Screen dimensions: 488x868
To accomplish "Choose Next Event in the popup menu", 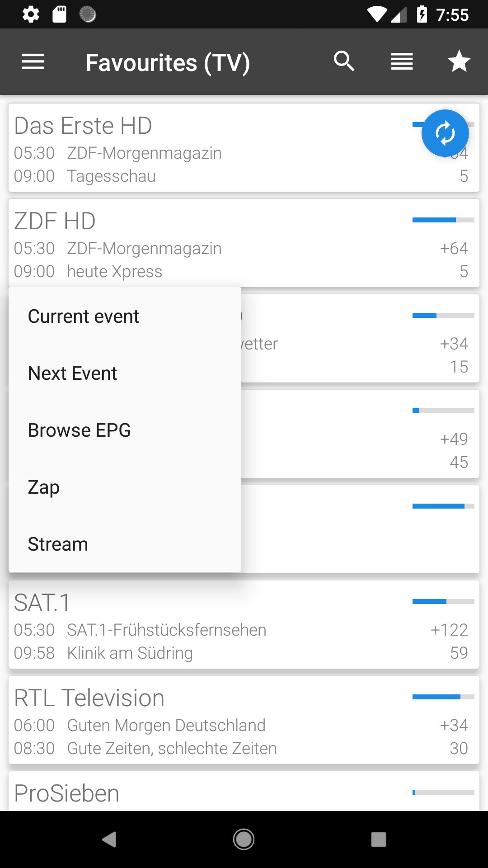I will 72,373.
